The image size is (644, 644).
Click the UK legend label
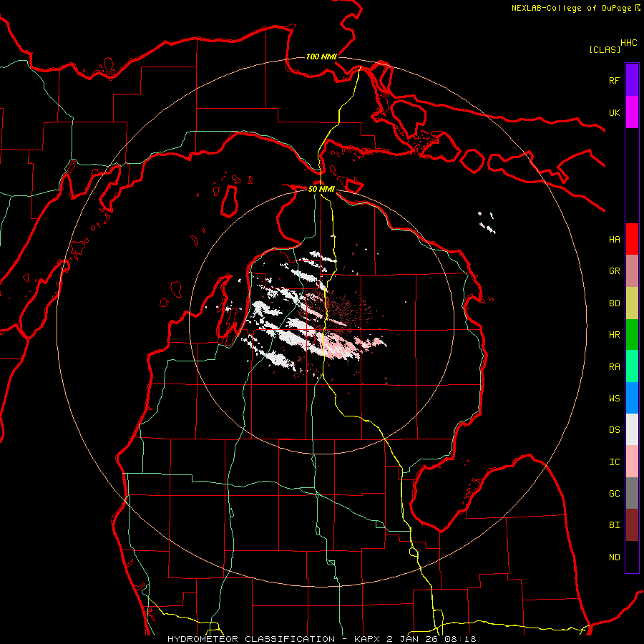click(x=614, y=112)
